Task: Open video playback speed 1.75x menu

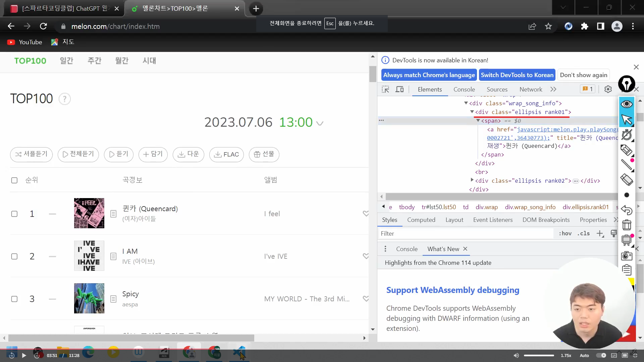Action: tap(566, 356)
